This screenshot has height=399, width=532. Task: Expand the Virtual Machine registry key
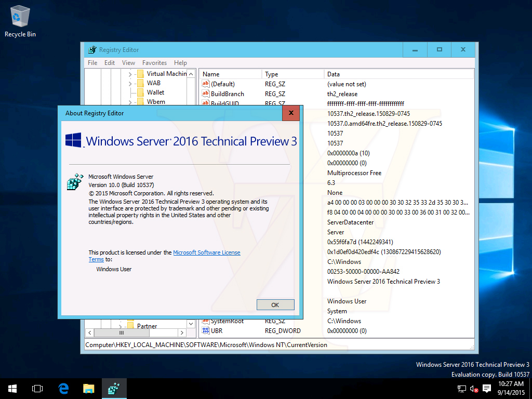[130, 74]
